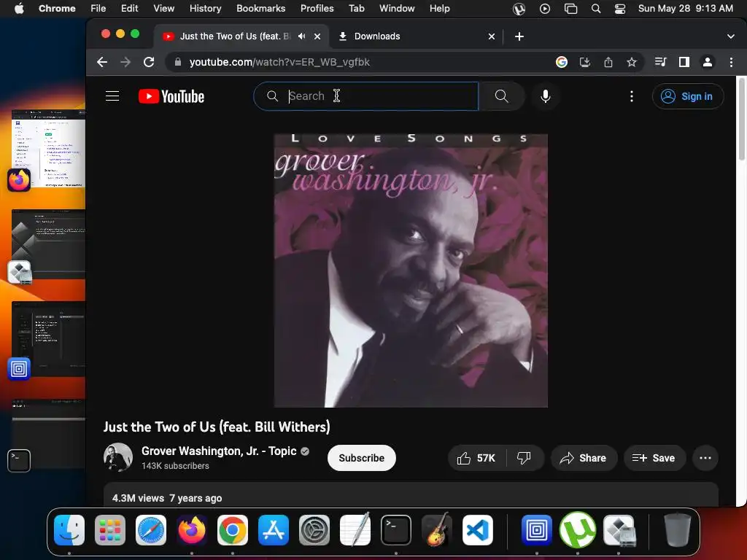The height and width of the screenshot is (560, 747).
Task: Select Firefox window thumbnail in Stage Manager
Action: click(x=48, y=149)
